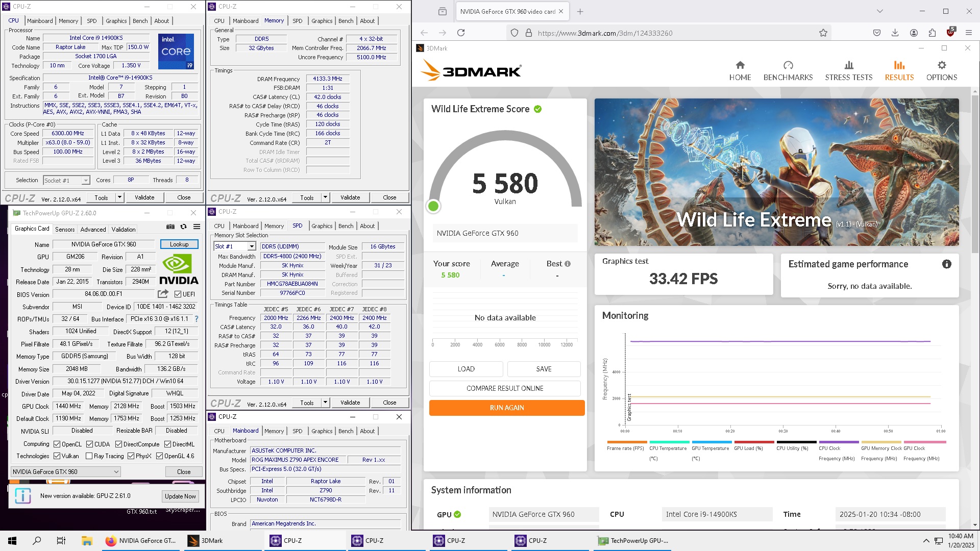
Task: Click Lookup button in GPU-Z
Action: [179, 244]
